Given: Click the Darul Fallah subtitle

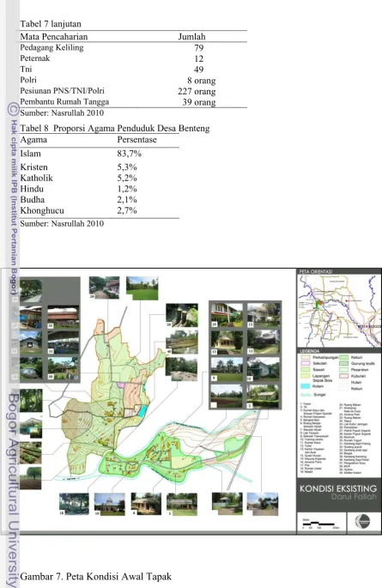Looking at the screenshot, I should coord(354,497).
